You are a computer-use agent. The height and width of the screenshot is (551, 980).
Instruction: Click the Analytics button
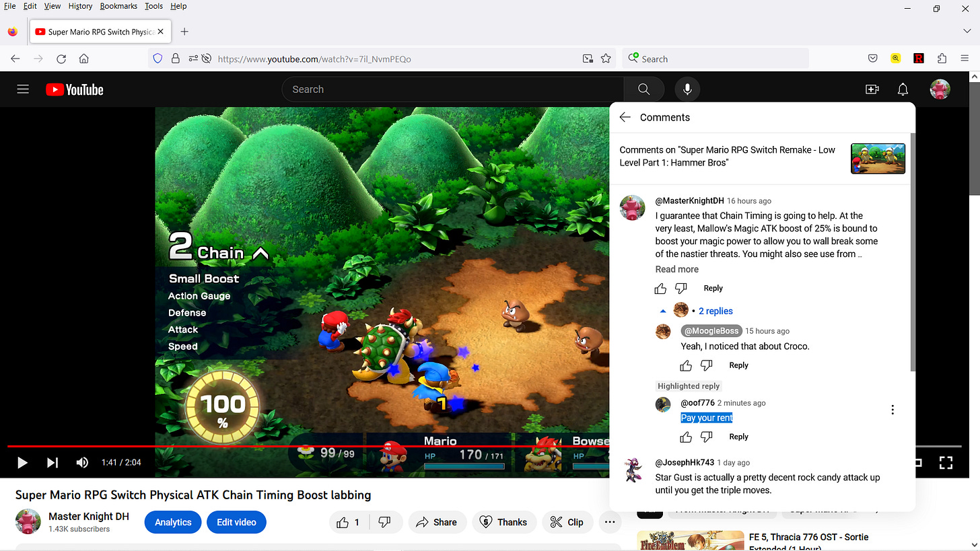pyautogui.click(x=173, y=522)
